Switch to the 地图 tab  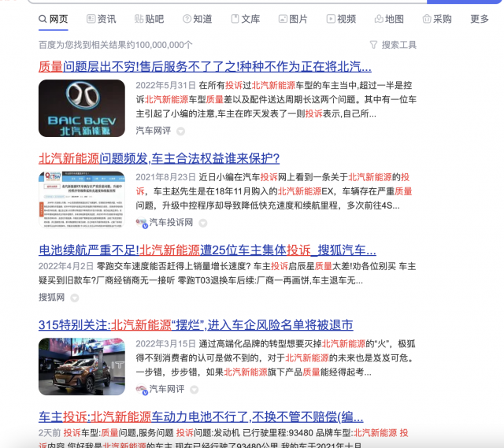(389, 19)
